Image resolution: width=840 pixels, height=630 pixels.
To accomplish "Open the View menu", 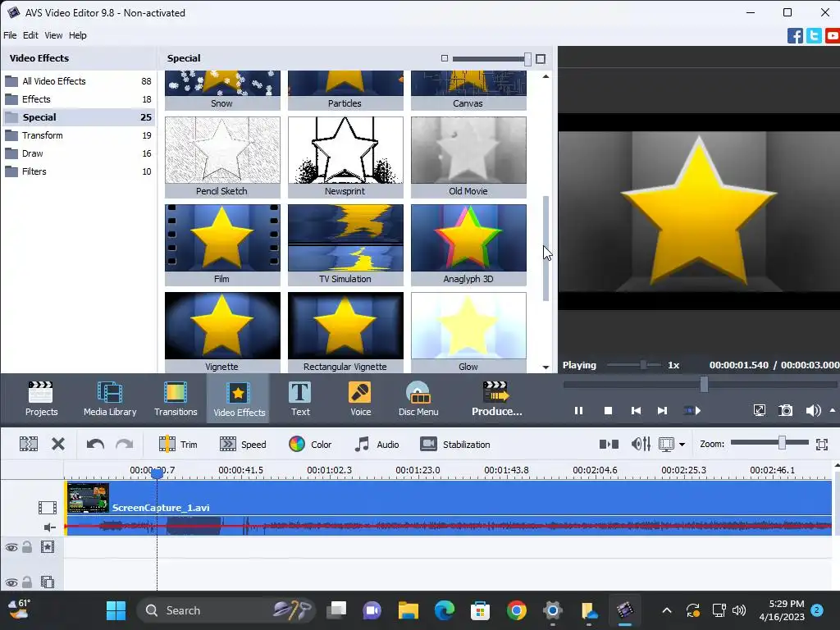I will pyautogui.click(x=53, y=35).
